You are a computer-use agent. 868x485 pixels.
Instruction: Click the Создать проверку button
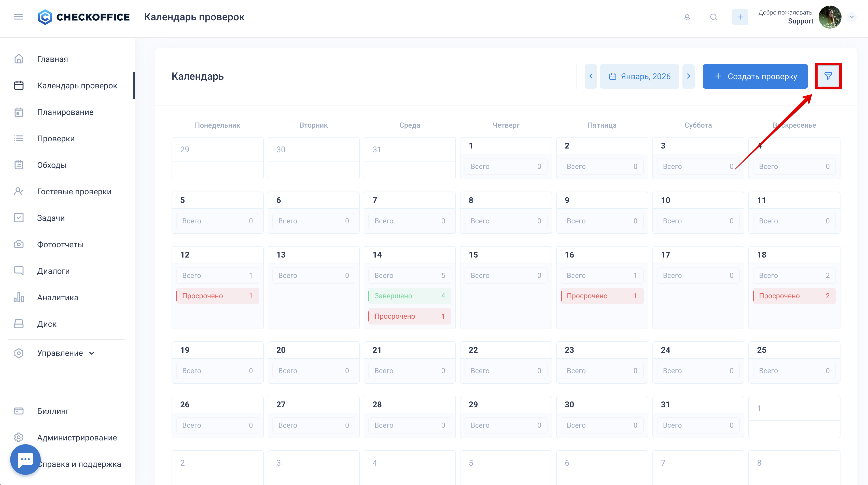coord(755,77)
